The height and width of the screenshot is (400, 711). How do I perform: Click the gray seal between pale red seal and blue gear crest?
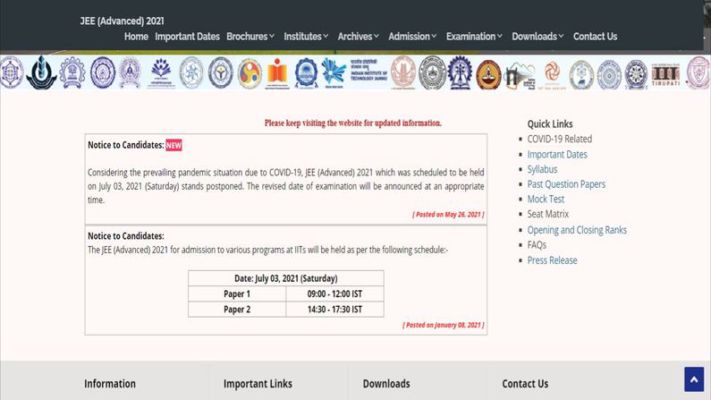[432, 73]
